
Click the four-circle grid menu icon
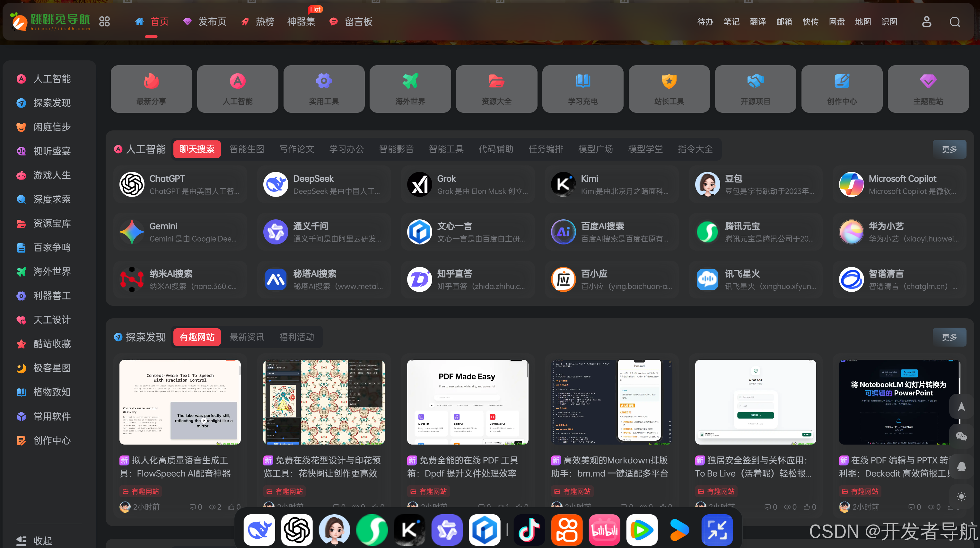click(x=105, y=22)
